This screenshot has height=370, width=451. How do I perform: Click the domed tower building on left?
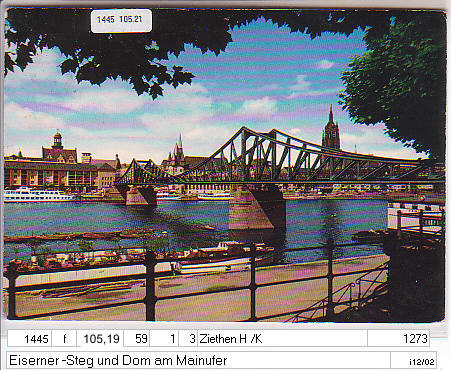point(58,148)
